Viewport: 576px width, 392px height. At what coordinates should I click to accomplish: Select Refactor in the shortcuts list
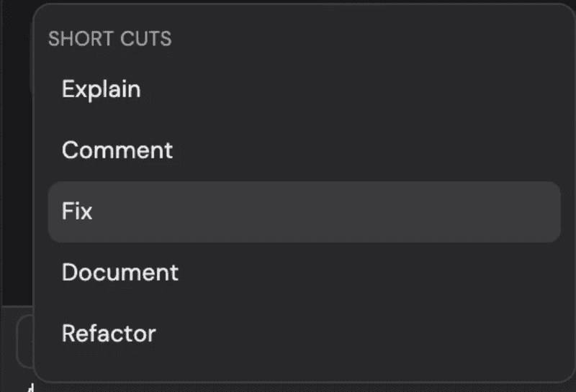point(109,334)
